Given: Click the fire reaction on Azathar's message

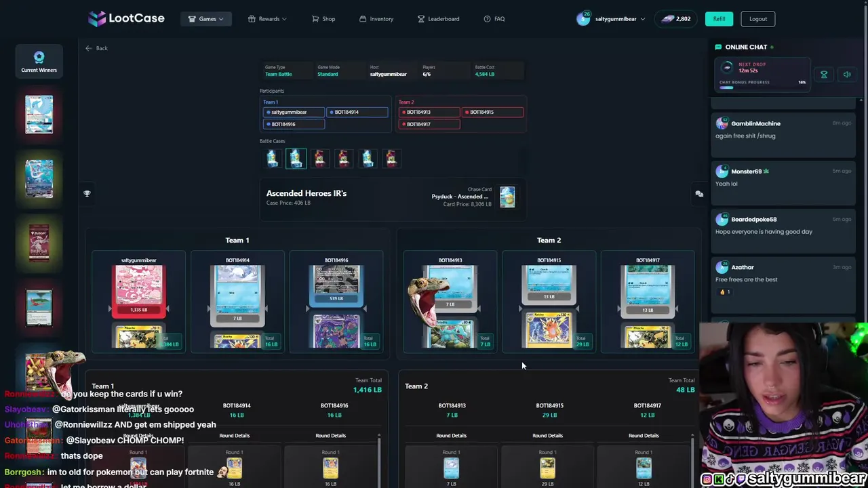Looking at the screenshot, I should click(x=725, y=292).
